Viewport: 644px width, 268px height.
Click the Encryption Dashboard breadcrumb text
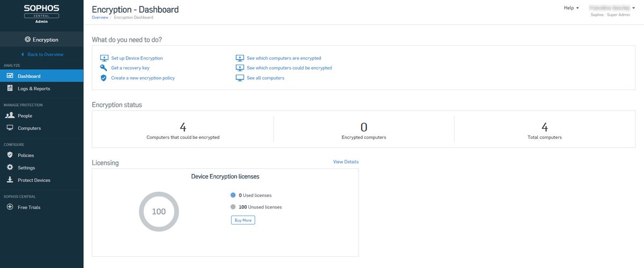tap(134, 18)
